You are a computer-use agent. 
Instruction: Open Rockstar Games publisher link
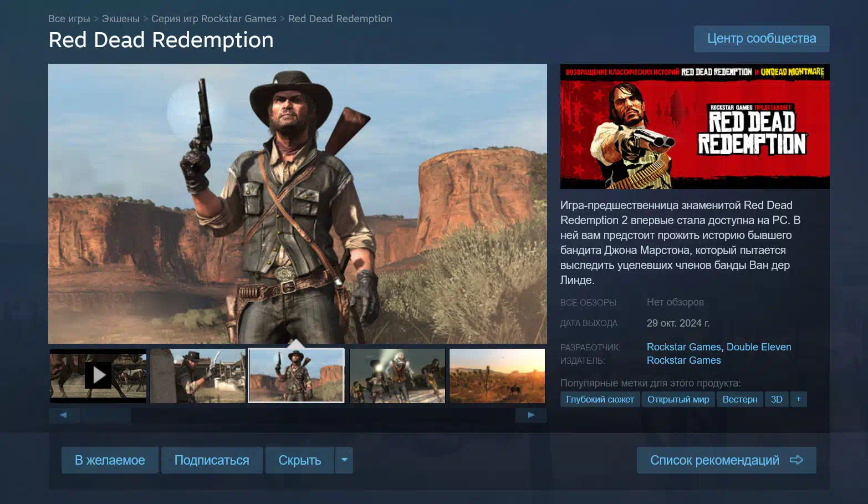pyautogui.click(x=683, y=360)
